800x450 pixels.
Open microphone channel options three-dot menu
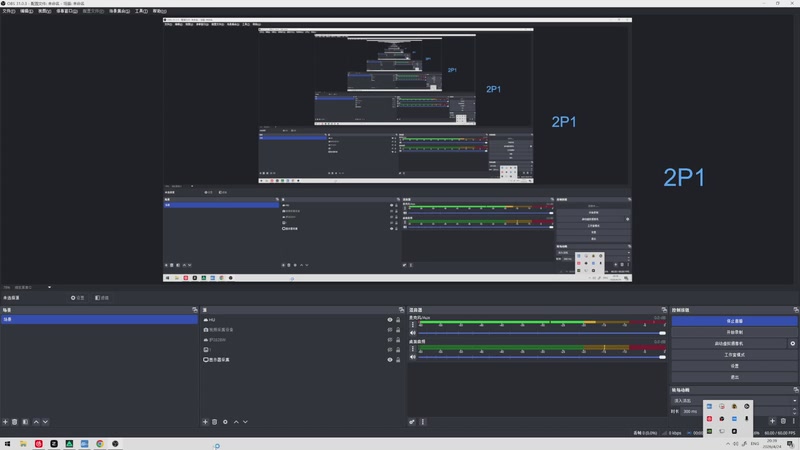point(413,325)
